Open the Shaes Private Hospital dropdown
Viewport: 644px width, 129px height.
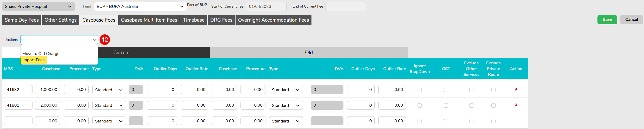[38, 7]
